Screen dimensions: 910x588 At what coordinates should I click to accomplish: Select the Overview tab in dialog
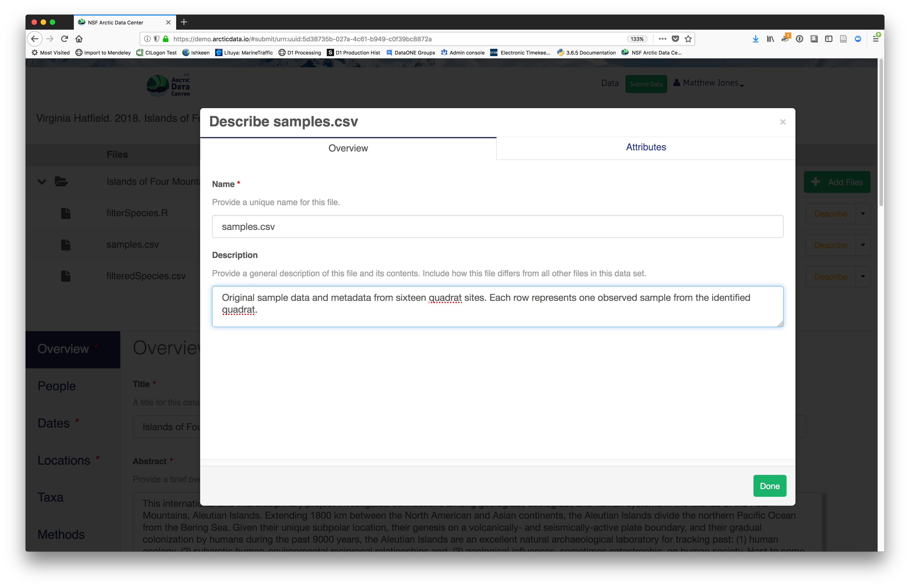[x=348, y=148]
